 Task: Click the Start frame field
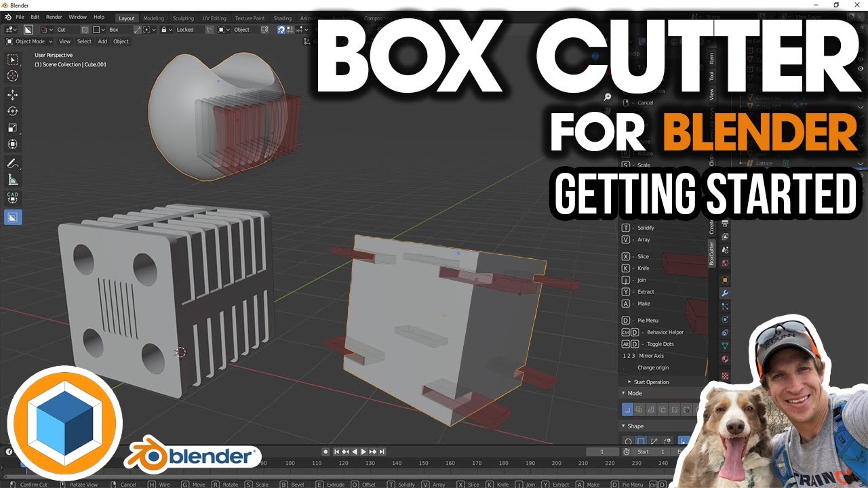click(651, 451)
